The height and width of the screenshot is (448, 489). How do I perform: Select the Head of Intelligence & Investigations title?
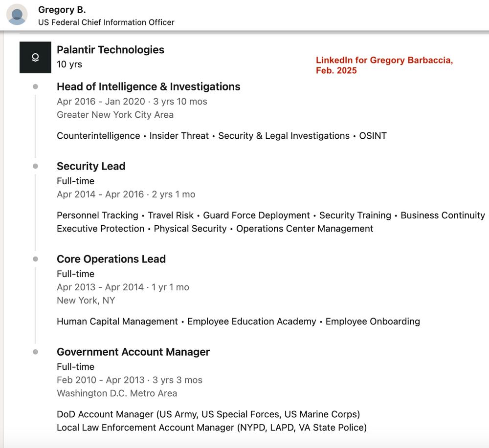(149, 86)
